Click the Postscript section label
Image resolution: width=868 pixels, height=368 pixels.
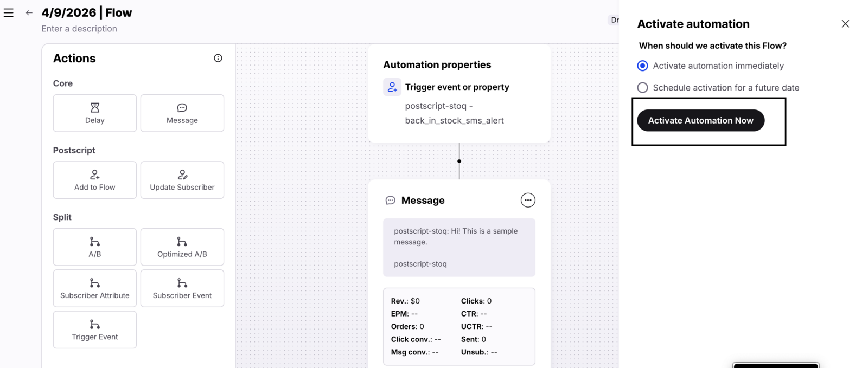tap(74, 150)
